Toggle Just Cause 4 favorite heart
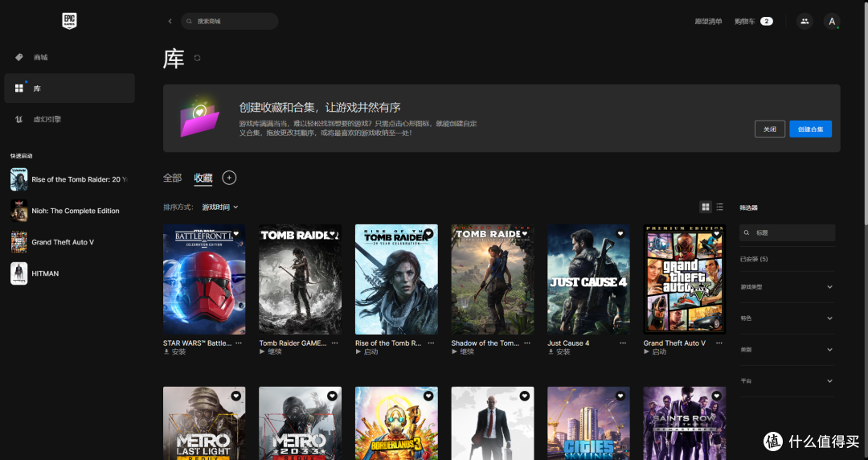The height and width of the screenshot is (460, 868). 620,234
